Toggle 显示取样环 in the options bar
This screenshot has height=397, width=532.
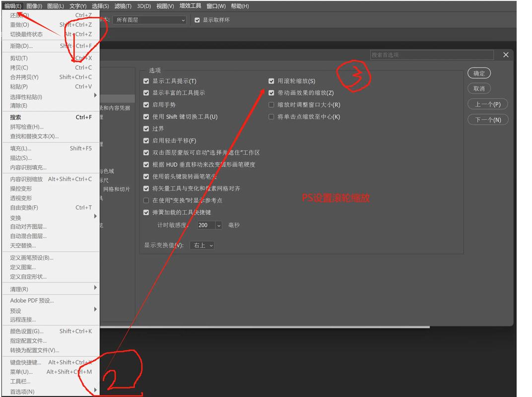(197, 20)
